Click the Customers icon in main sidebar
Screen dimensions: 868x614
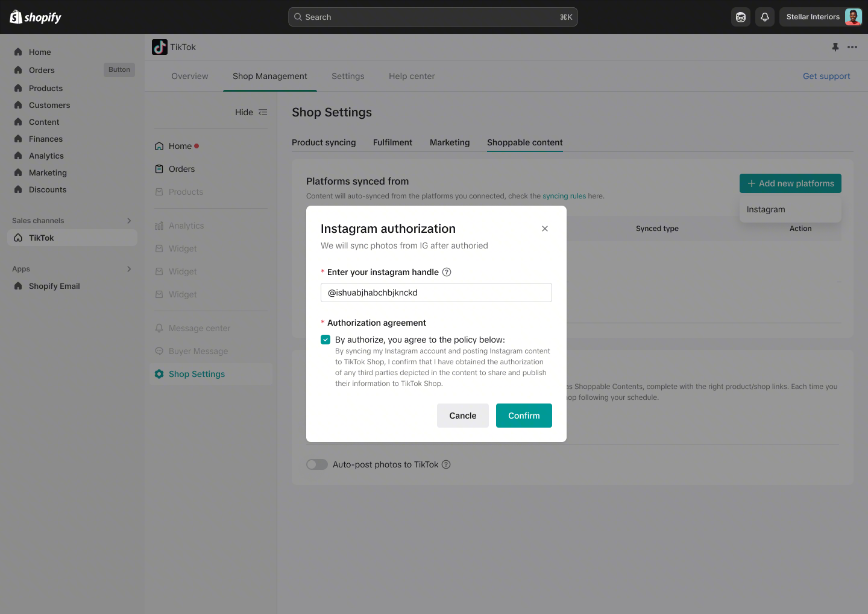click(x=18, y=105)
